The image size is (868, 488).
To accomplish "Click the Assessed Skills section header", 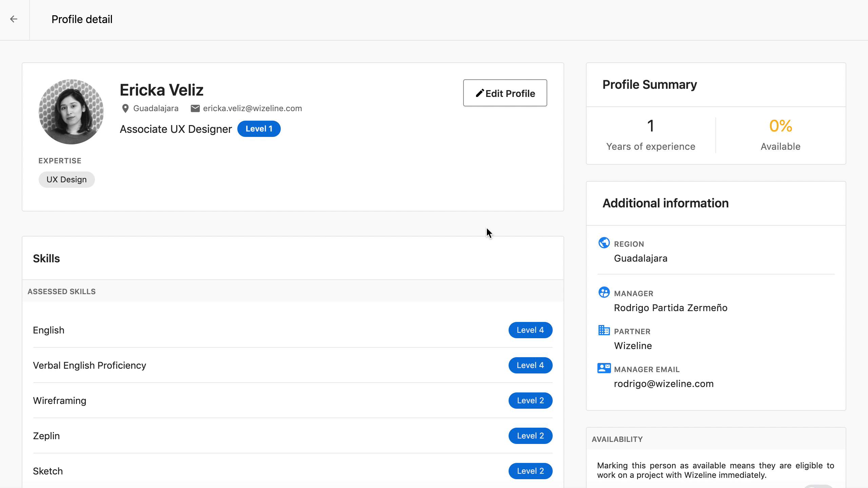I will (62, 291).
